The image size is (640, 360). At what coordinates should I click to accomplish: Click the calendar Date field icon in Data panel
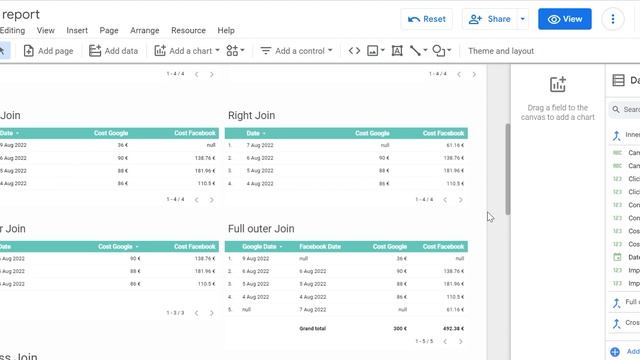pos(617,257)
